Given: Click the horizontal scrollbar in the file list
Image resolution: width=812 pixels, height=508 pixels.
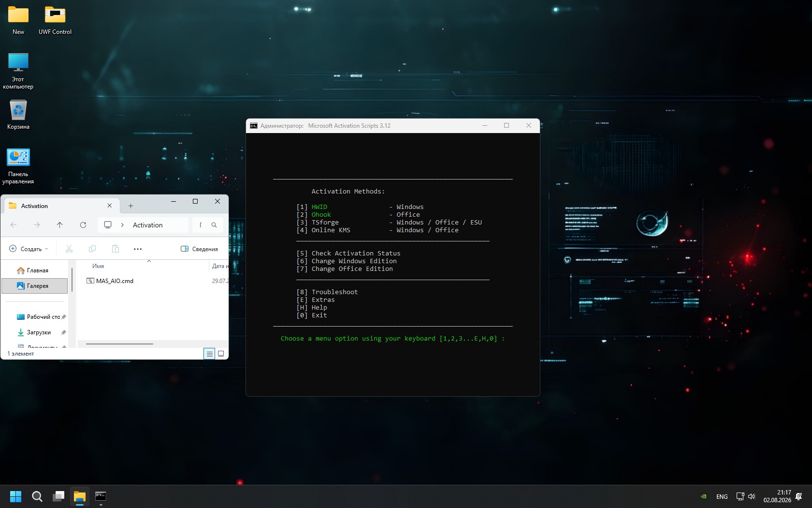Looking at the screenshot, I should click(119, 344).
